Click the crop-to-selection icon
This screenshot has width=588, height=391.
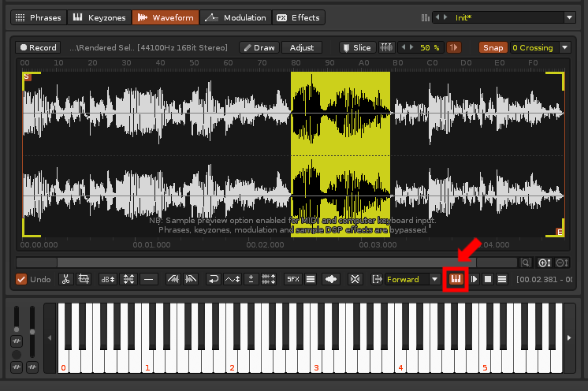click(x=84, y=279)
